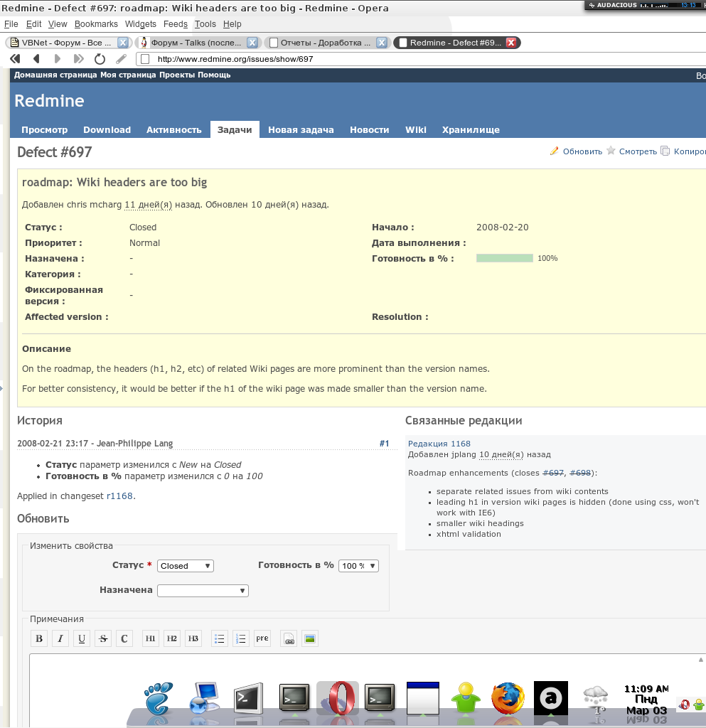Click the page icon in address bar
706x728 pixels.
tap(145, 59)
